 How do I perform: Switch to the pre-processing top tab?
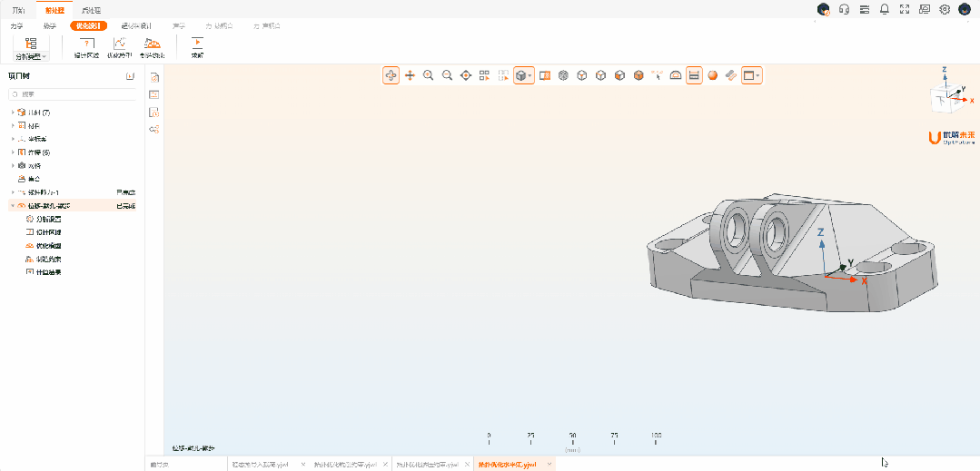(x=54, y=11)
